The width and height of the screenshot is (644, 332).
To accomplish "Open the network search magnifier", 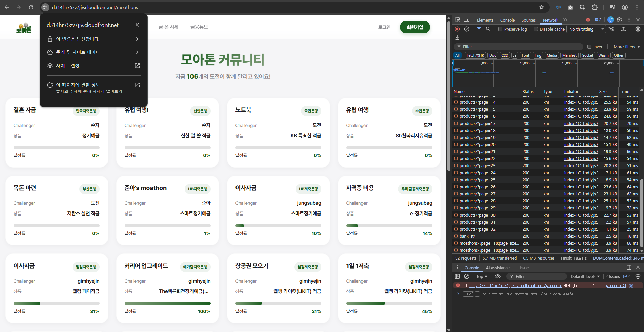I will (488, 29).
